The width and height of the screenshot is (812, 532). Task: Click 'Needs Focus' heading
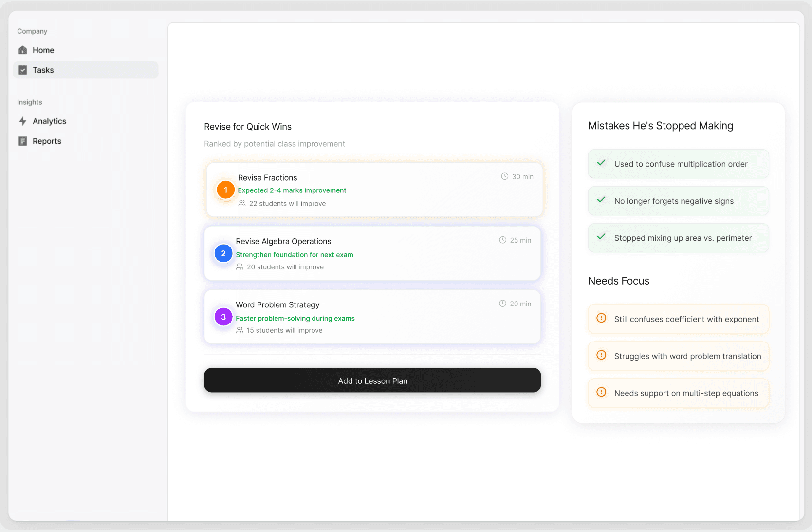619,281
